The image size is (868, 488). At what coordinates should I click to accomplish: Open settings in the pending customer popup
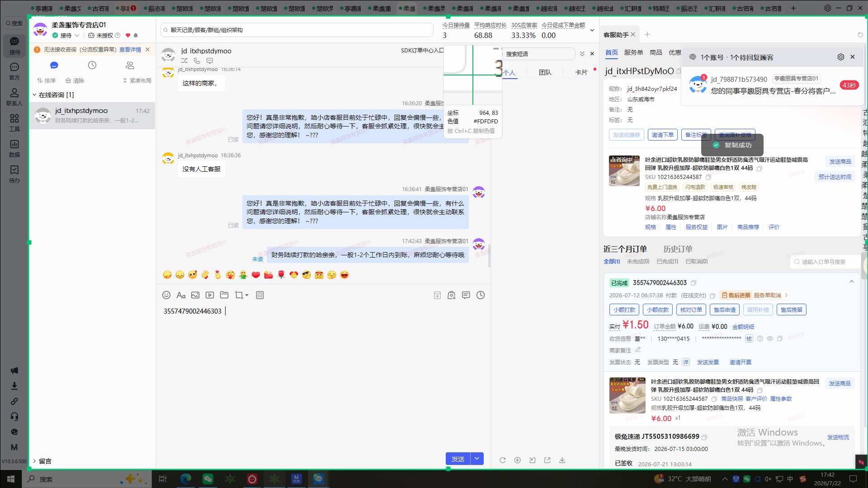pos(841,57)
